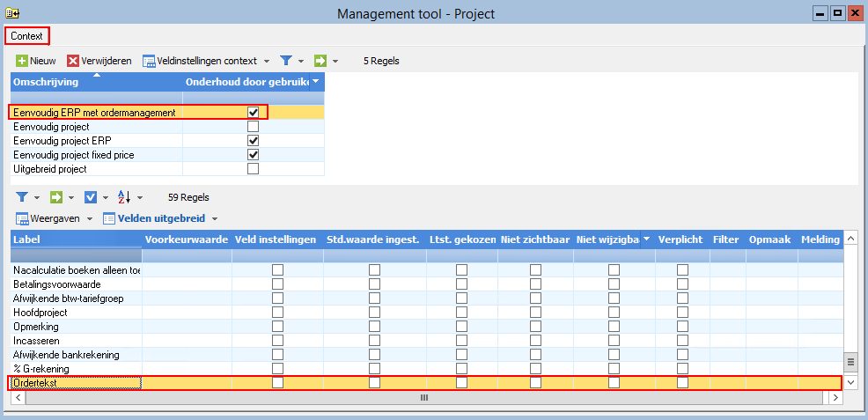Click the Velden uitgebreid list icon
868x420 pixels.
click(109, 218)
